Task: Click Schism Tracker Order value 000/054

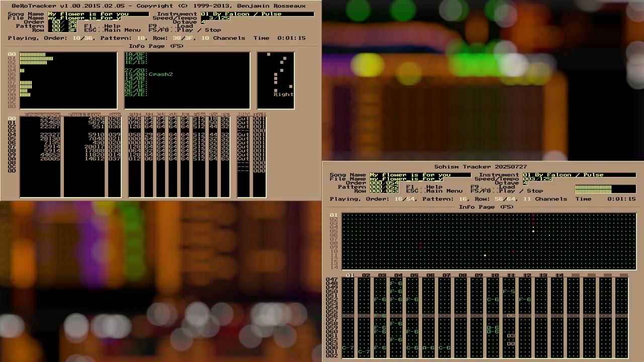Action: (x=384, y=183)
